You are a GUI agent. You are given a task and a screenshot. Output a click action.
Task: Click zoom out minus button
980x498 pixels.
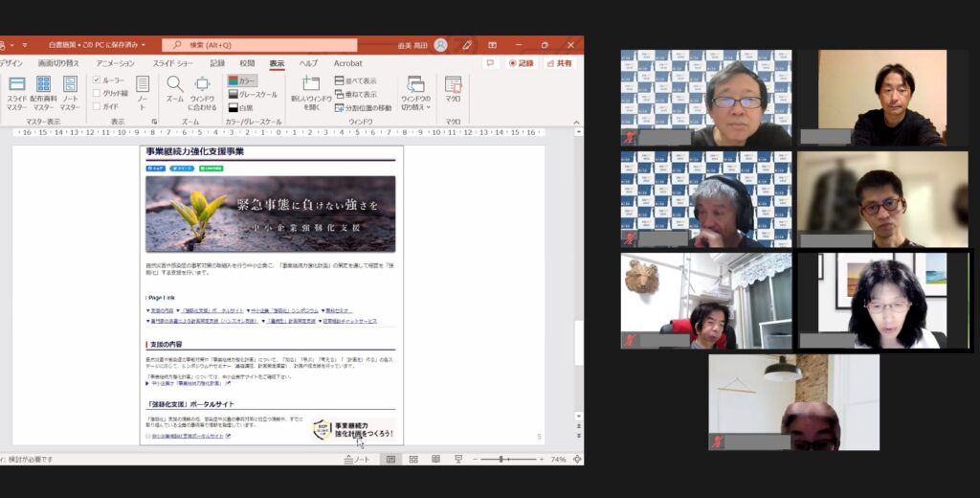pyautogui.click(x=475, y=459)
